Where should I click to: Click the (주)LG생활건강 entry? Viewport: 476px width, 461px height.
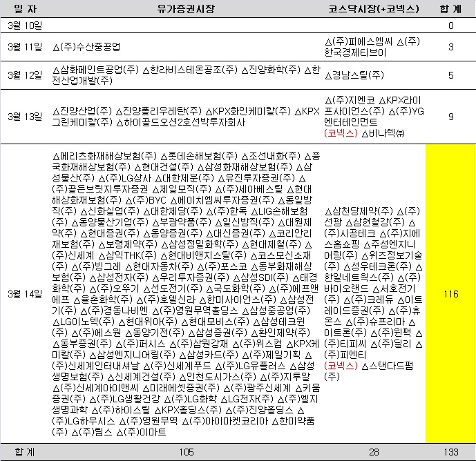pos(125,399)
